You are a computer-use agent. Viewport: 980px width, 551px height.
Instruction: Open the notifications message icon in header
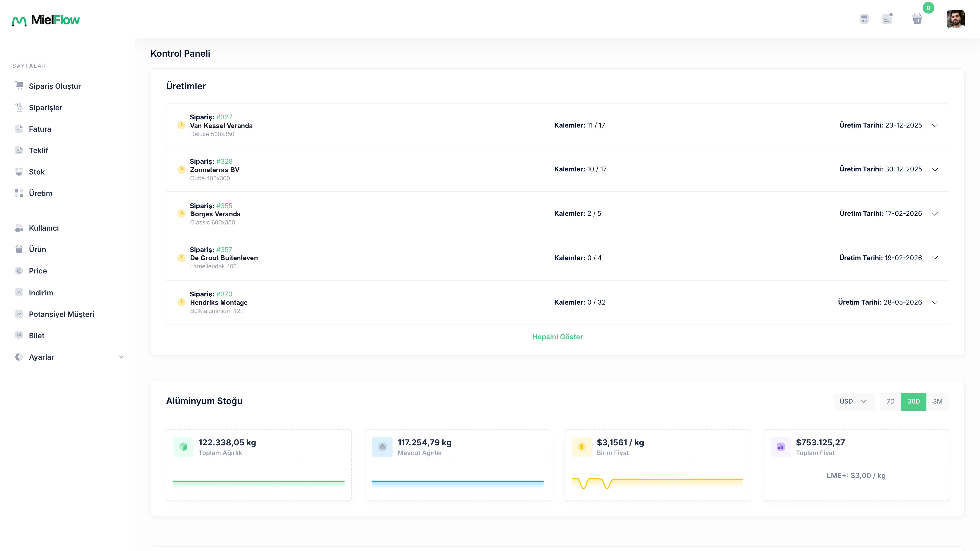887,19
